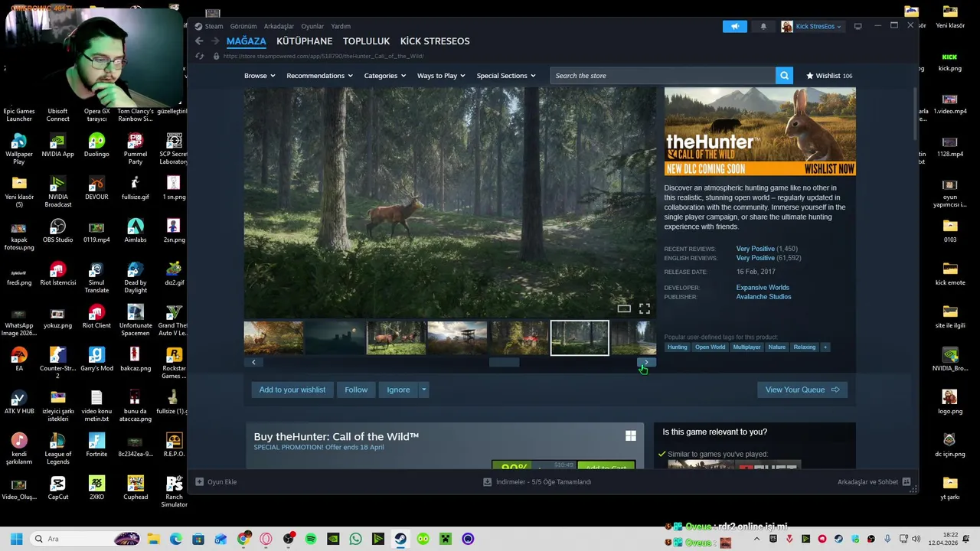The height and width of the screenshot is (551, 980).
Task: Open the Avalanche Studios publisher link
Action: pyautogui.click(x=763, y=297)
